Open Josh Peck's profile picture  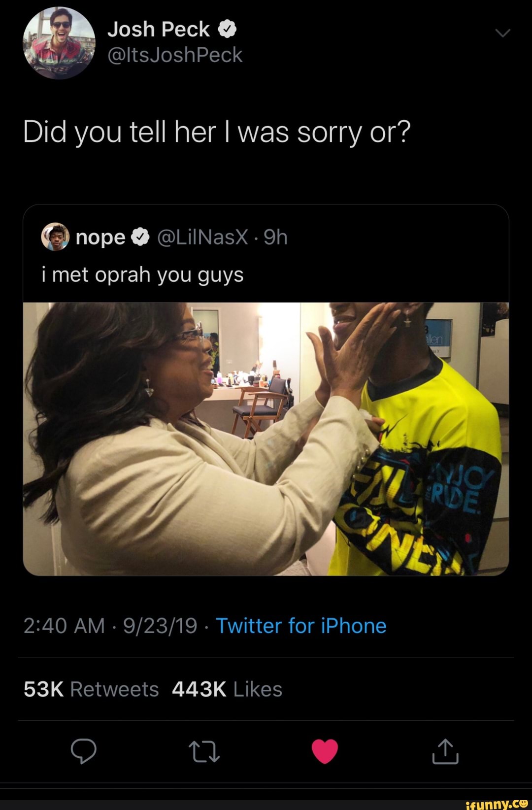(59, 43)
